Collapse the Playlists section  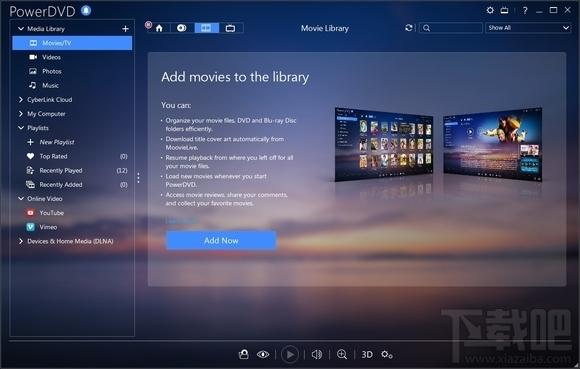click(x=21, y=128)
